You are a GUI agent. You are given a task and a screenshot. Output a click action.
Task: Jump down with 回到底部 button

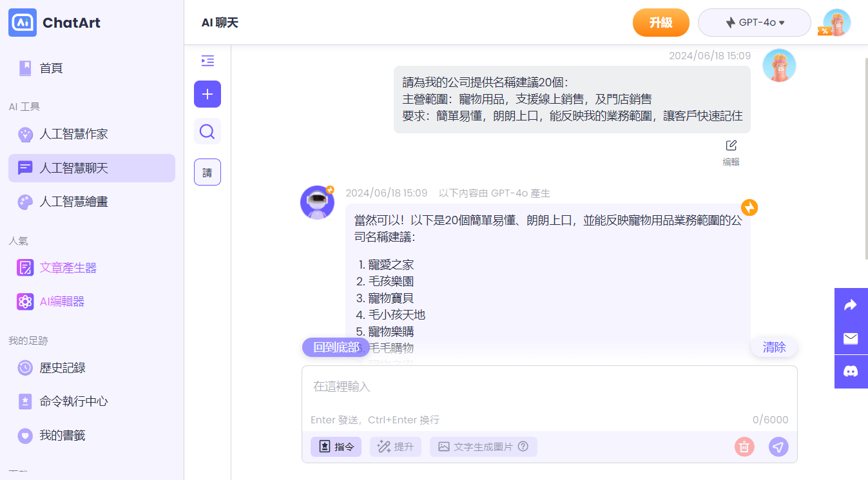pos(336,347)
